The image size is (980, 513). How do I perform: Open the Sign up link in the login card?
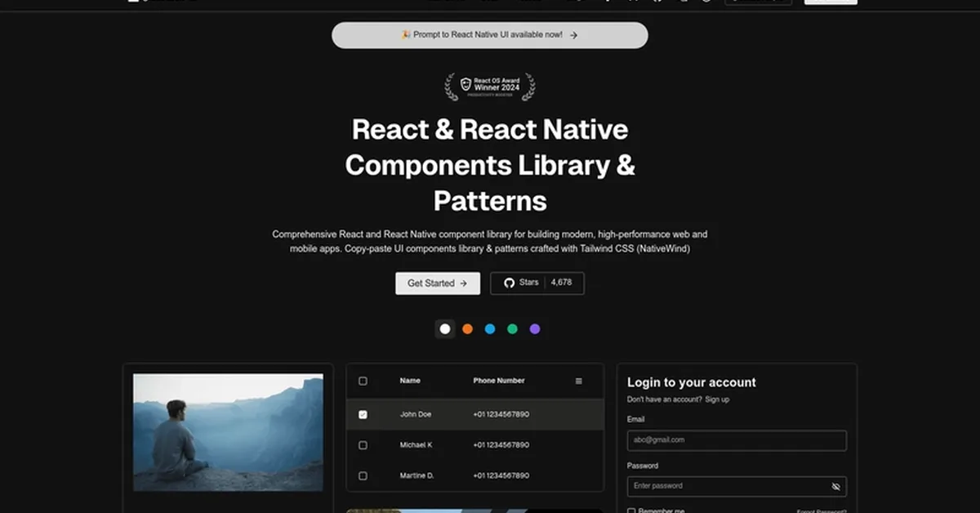tap(718, 399)
